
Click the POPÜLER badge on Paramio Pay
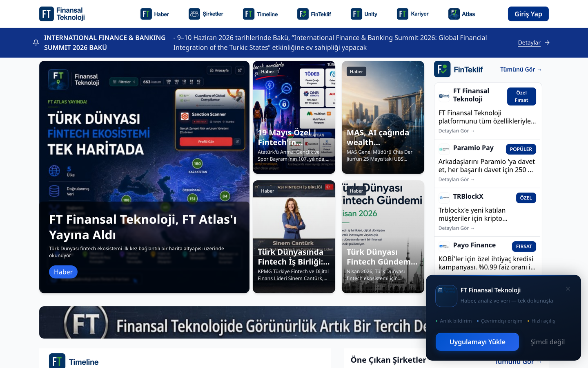[x=521, y=149]
